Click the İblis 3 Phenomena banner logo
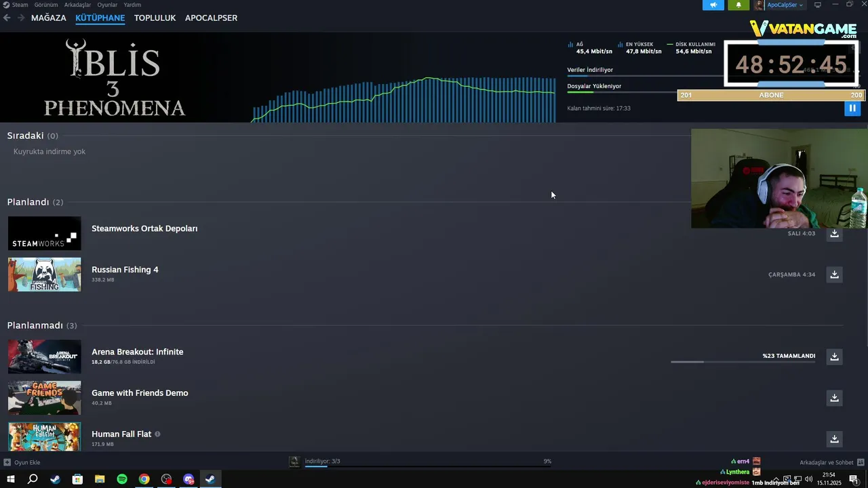This screenshot has height=488, width=868. coord(114,77)
